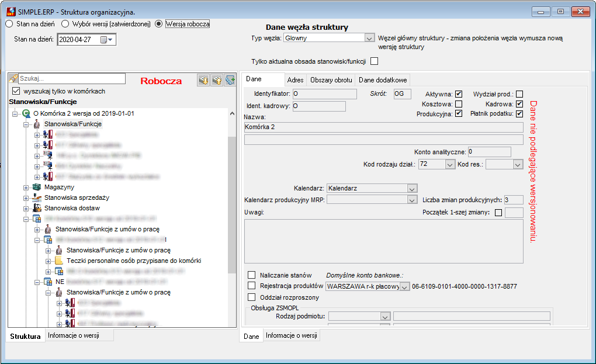This screenshot has width=596, height=364.
Task: Open the Dane dodatkowe tab
Action: point(383,80)
